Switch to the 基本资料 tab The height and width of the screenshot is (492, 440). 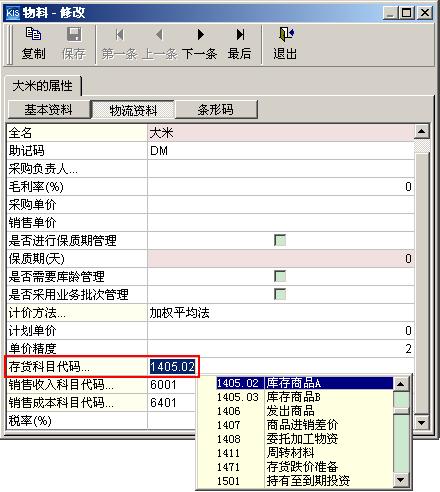[x=49, y=109]
